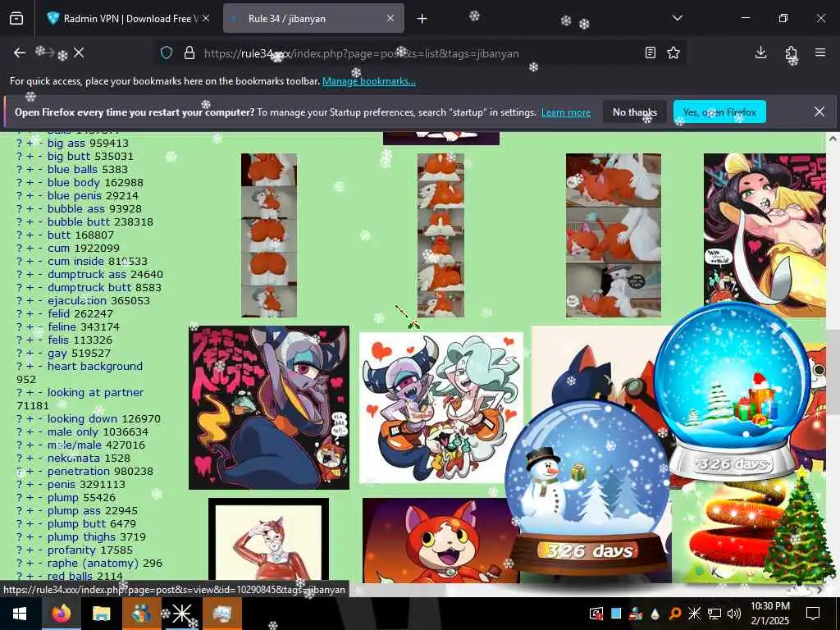Open the Extensions puzzle-piece menu
Viewport: 840px width, 630px height.
[791, 52]
